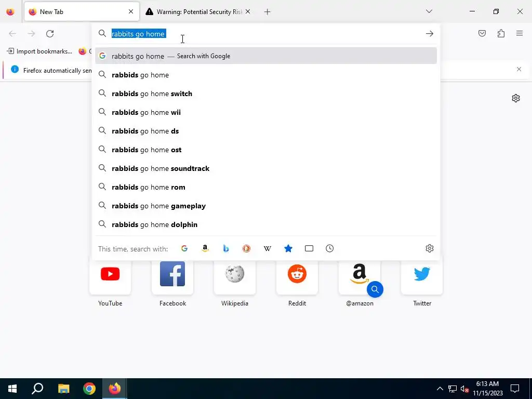Go back with the back arrow
Screen dimensions: 532x399
point(12,34)
